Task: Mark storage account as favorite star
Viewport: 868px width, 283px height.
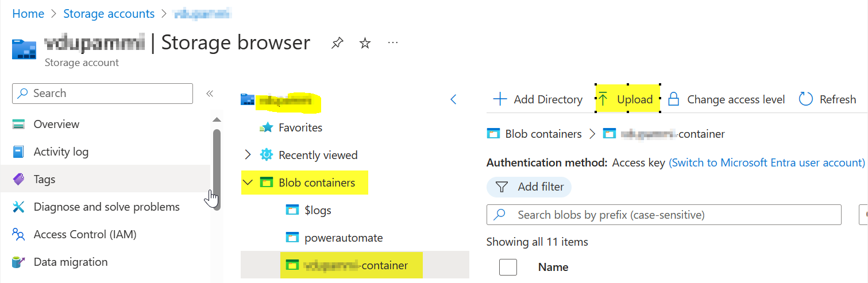Action: coord(365,43)
